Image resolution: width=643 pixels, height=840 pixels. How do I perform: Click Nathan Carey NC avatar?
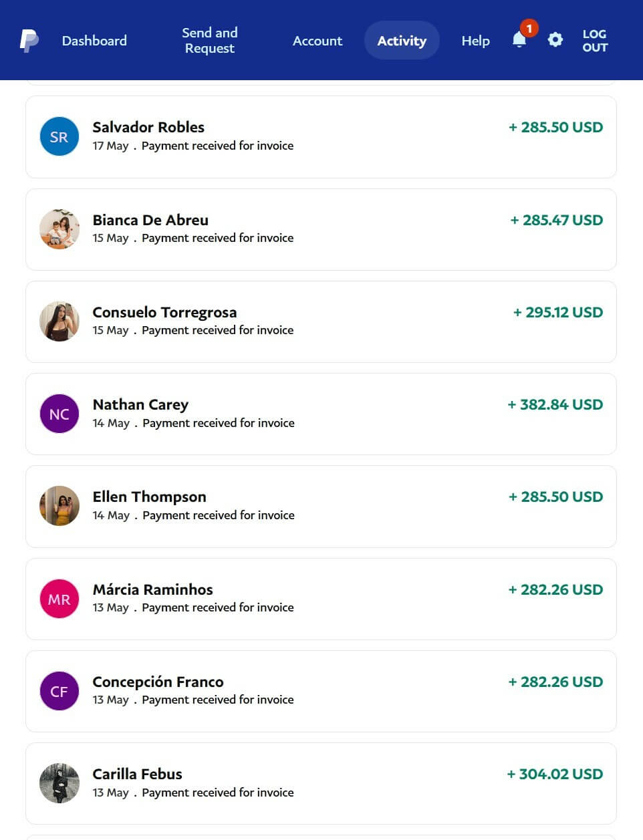pyautogui.click(x=59, y=414)
